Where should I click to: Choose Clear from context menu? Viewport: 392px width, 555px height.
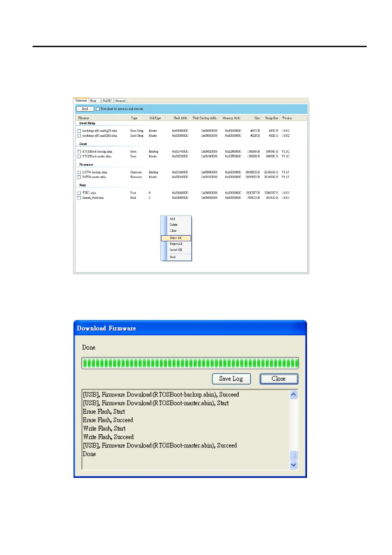point(176,231)
